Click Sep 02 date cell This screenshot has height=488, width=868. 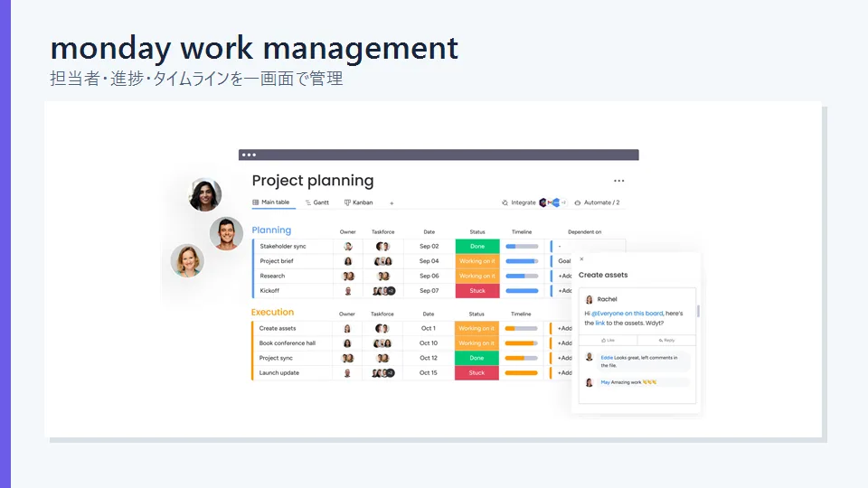pyautogui.click(x=429, y=246)
